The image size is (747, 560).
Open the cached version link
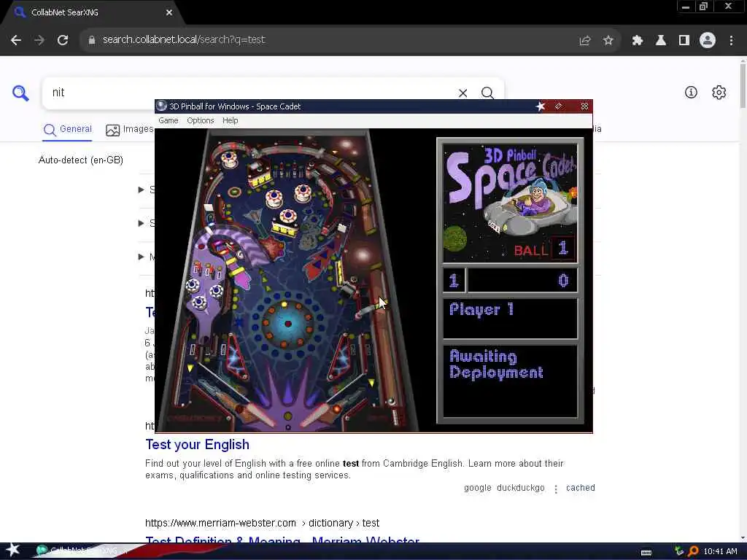point(580,488)
